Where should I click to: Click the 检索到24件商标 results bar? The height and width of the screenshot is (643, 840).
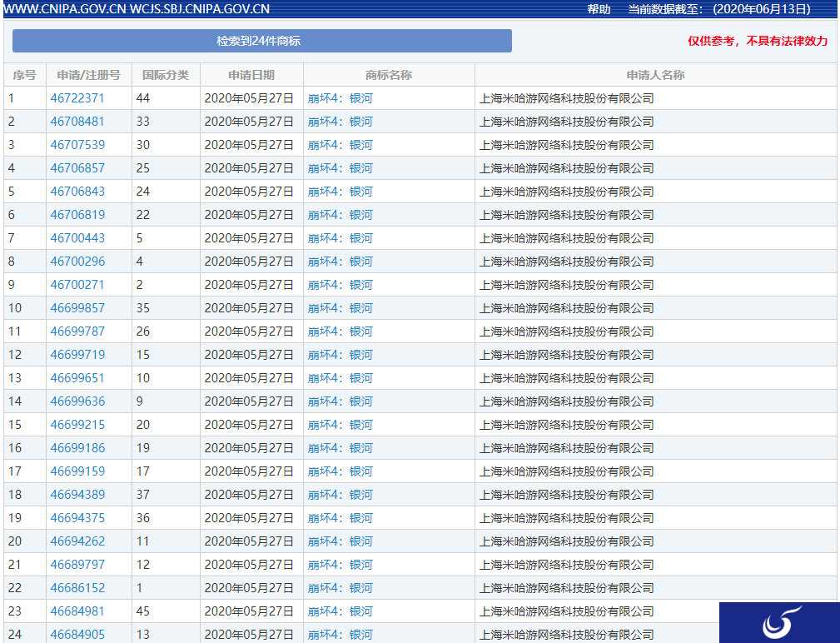[262, 41]
